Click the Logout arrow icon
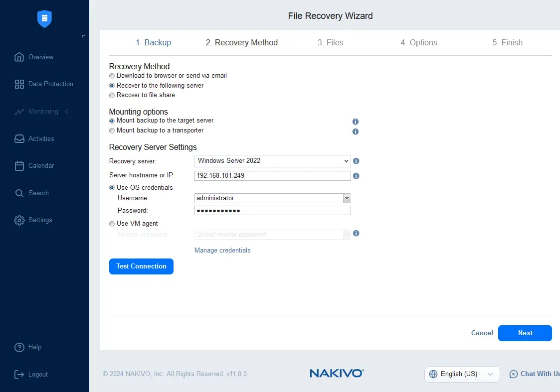Image resolution: width=560 pixels, height=392 pixels. 19,374
